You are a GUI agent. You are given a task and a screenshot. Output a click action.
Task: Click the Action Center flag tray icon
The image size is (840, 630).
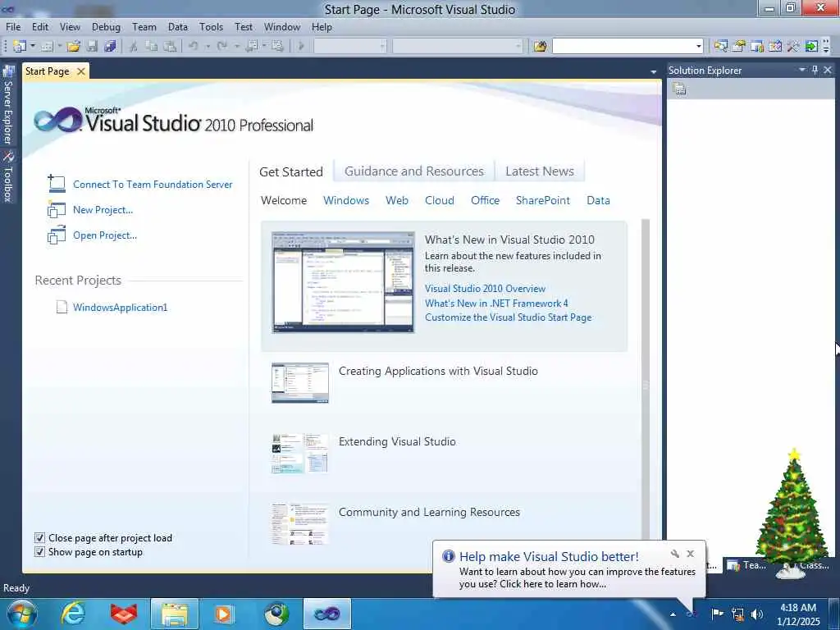click(717, 614)
